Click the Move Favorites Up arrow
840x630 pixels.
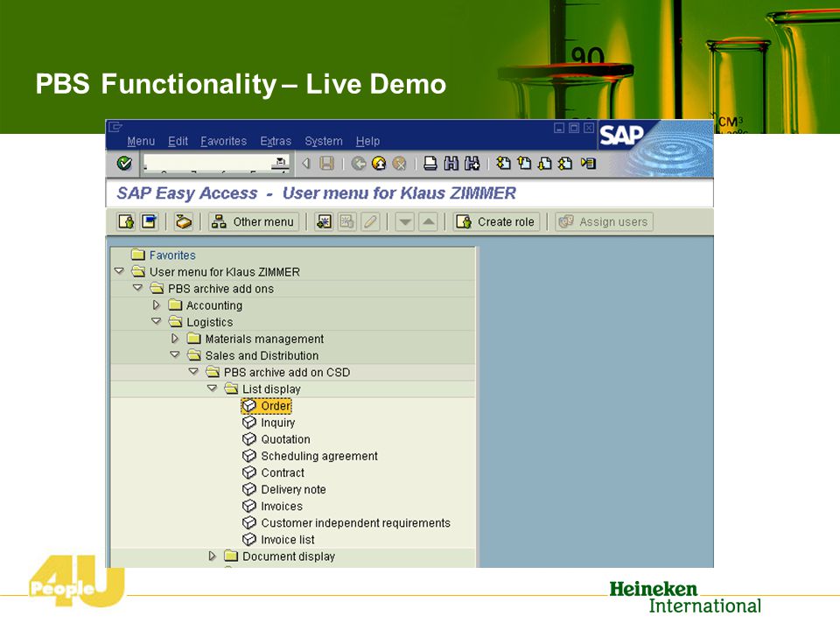tap(429, 221)
